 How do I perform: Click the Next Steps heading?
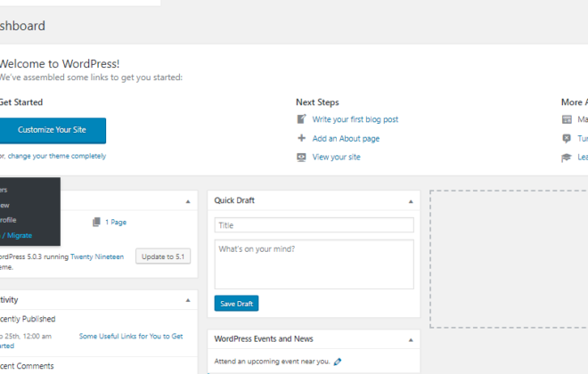(317, 102)
